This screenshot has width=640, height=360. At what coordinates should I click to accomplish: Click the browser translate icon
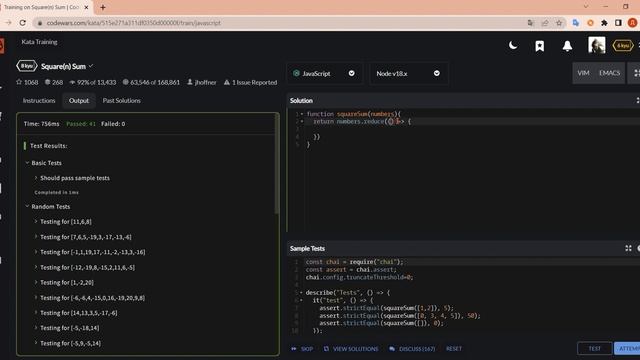pos(530,23)
